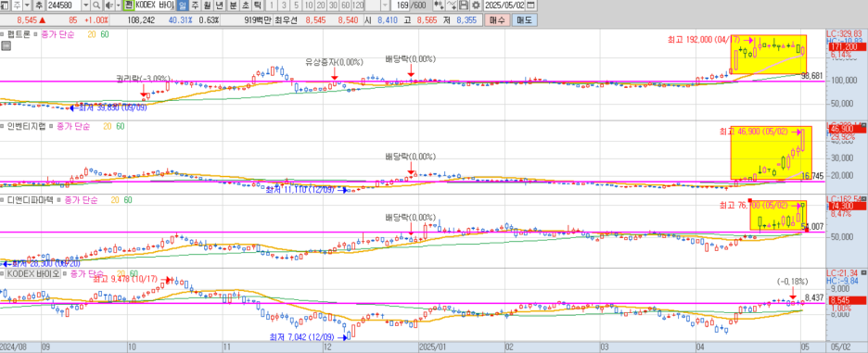Click the 919백만 trading value text
Image resolution: width=868 pixels, height=353 pixels.
click(259, 20)
